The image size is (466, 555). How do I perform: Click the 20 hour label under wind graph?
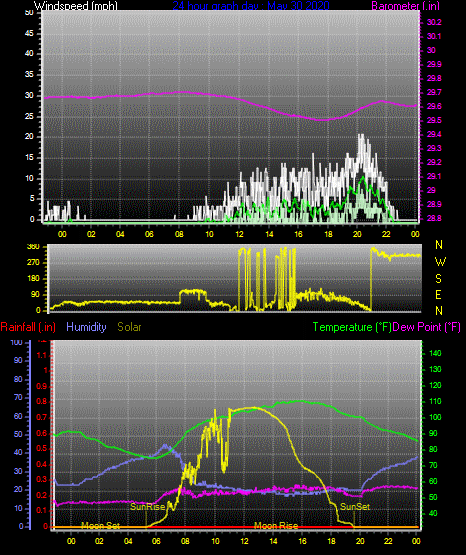(357, 234)
